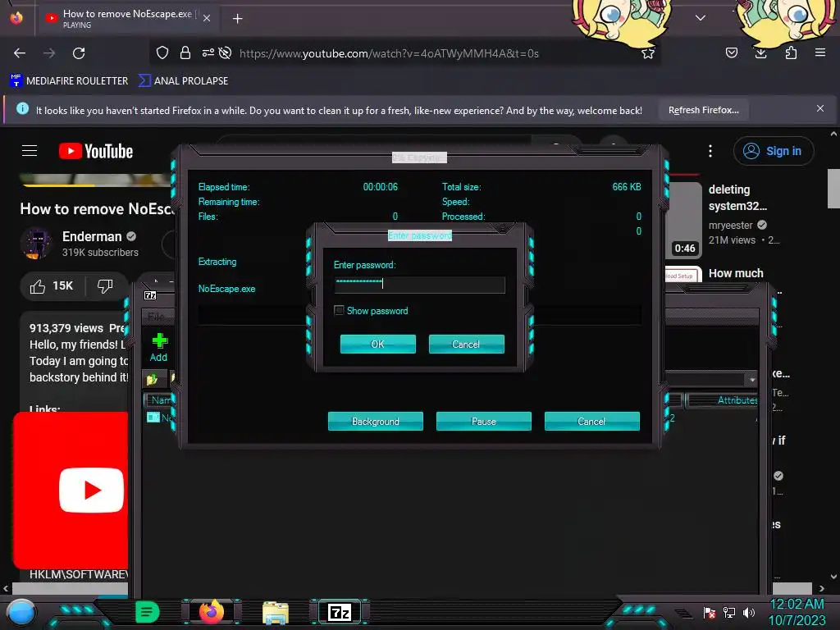Click the site security padlock icon
Viewport: 840px width, 630px height.
pos(185,52)
